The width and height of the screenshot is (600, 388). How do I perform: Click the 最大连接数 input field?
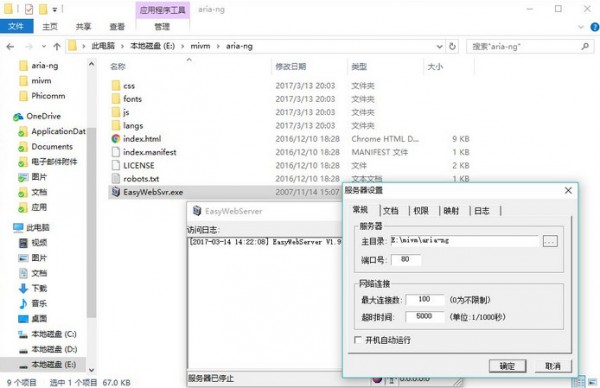pyautogui.click(x=425, y=299)
